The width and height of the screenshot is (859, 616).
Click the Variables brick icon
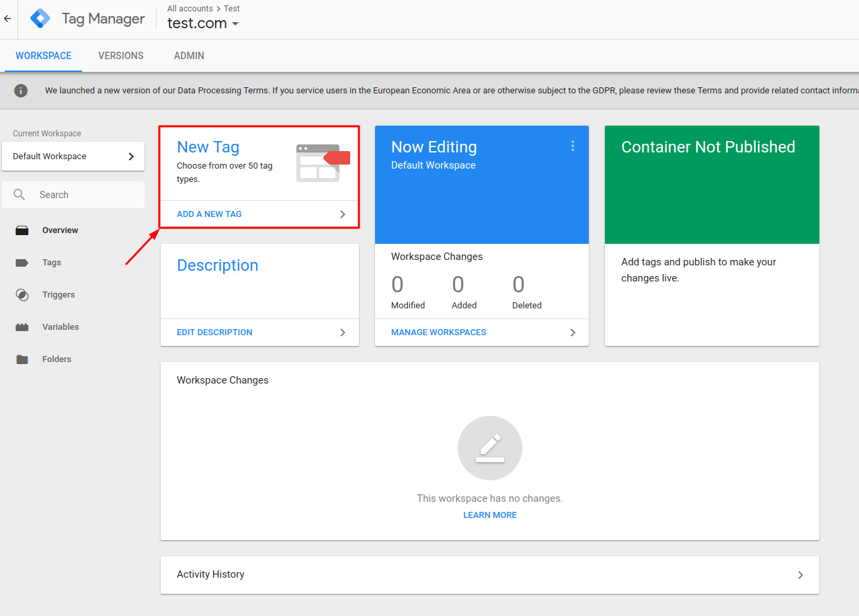click(x=22, y=327)
